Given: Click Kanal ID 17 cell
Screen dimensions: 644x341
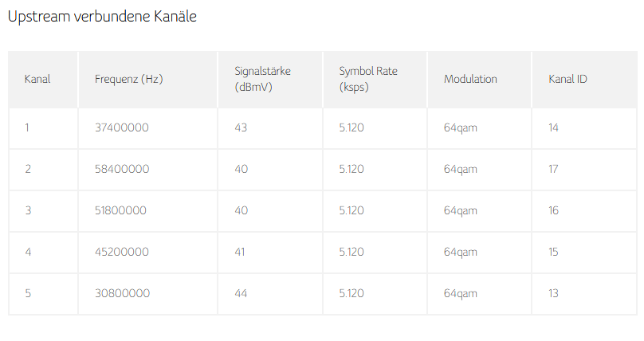Looking at the screenshot, I should [x=553, y=169].
